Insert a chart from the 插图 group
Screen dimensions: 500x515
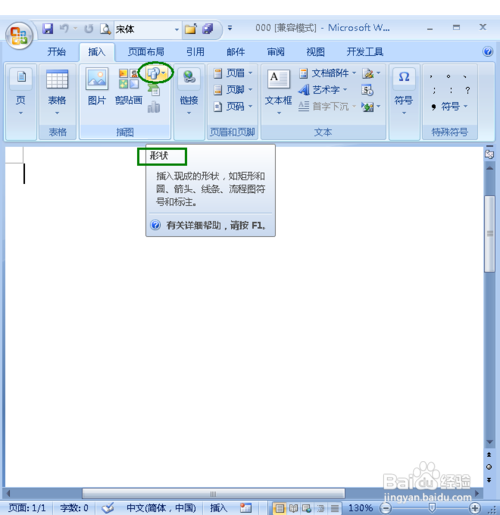[x=154, y=107]
